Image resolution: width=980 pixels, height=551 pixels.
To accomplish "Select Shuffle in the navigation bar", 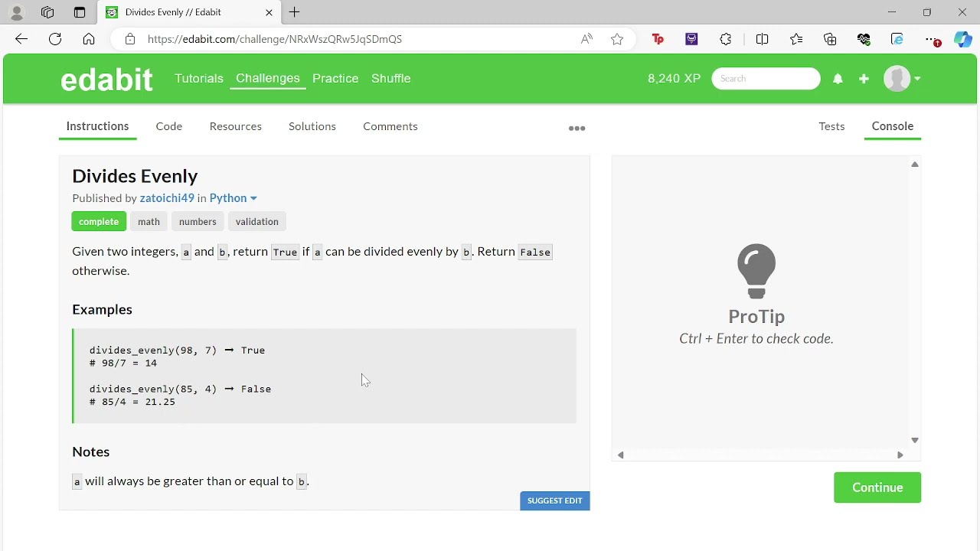I will coord(391,78).
